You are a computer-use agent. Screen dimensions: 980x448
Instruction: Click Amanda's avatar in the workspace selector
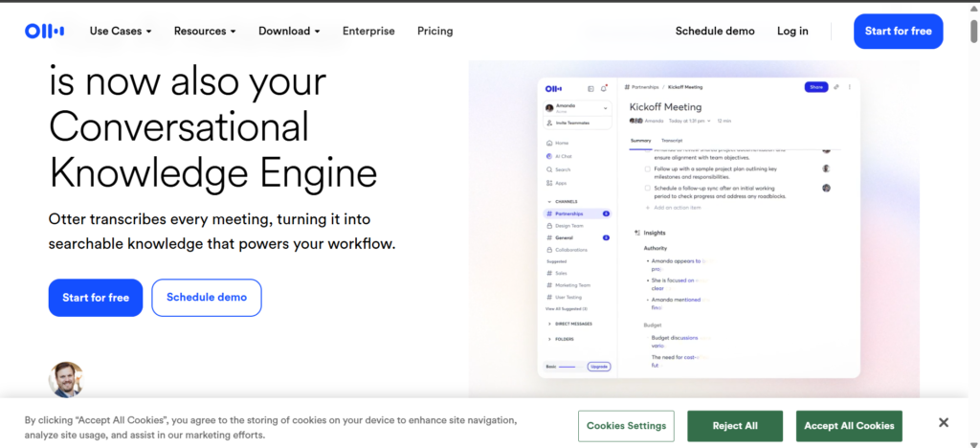pos(549,107)
